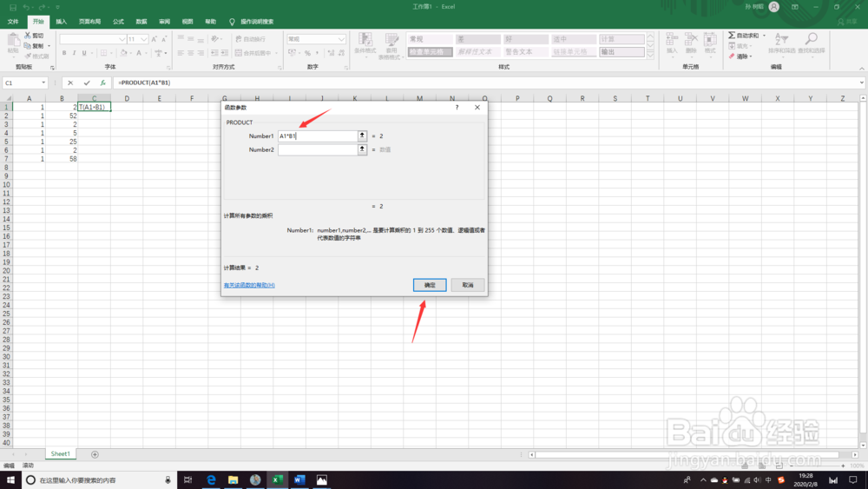Open the Name Box dropdown for C1
Viewport: 868px width, 489px height.
(43, 83)
